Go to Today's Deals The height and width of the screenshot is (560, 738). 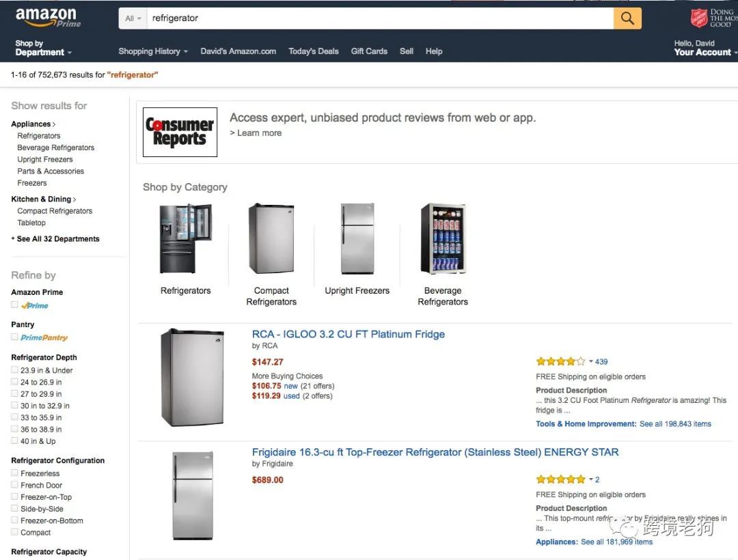click(314, 51)
